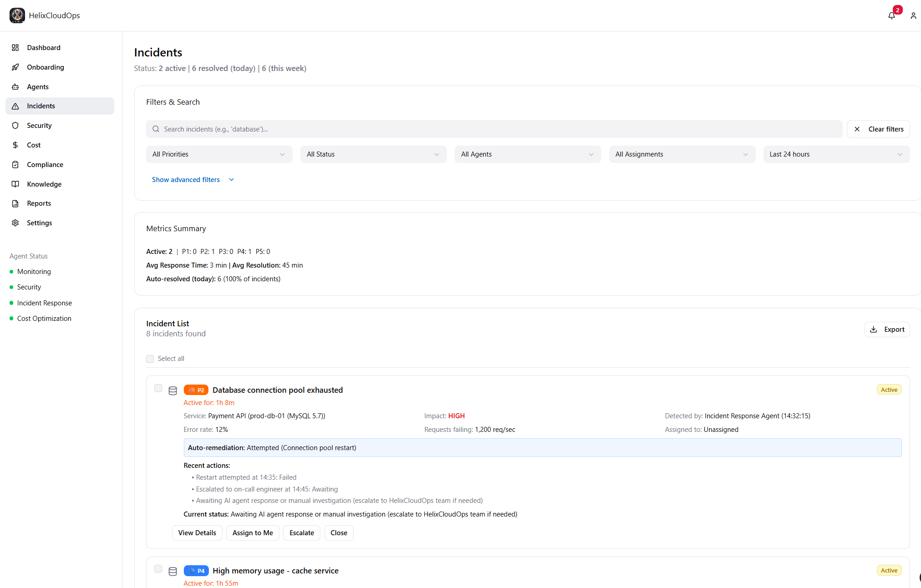
Task: Click the Onboarding rocket icon
Action: pos(15,67)
